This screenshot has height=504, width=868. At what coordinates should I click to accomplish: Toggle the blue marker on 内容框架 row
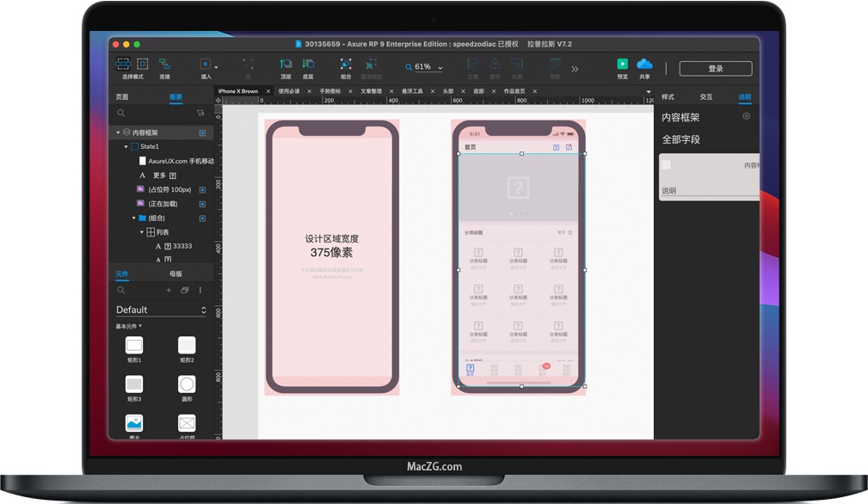[202, 133]
